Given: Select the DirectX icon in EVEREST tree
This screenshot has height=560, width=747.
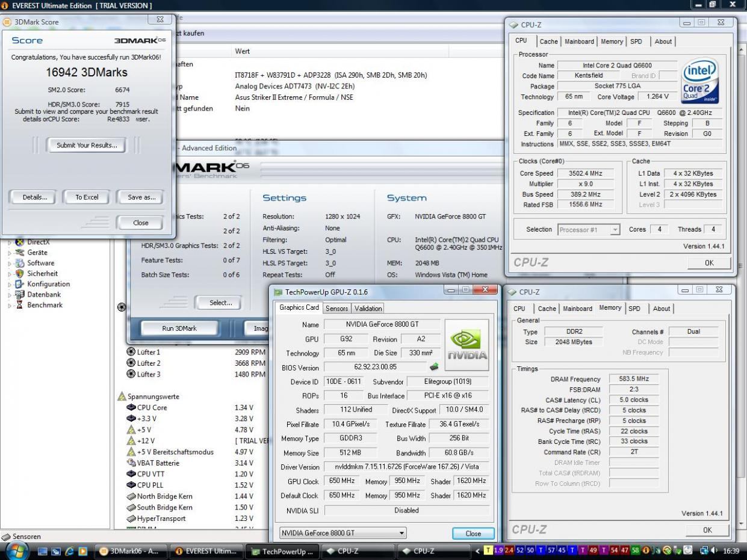Looking at the screenshot, I should 19,242.
